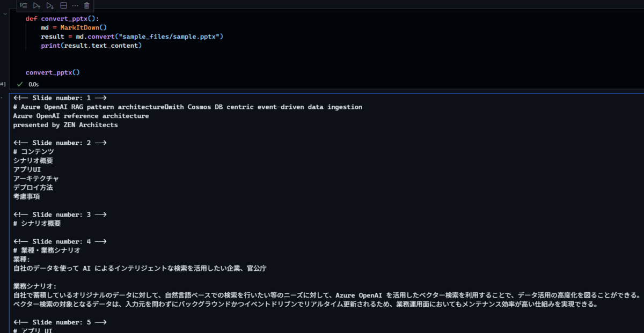Viewport: 644px width, 333px height.
Task: Click the Azure OpenAI RAG pattern heading
Action: coord(188,107)
